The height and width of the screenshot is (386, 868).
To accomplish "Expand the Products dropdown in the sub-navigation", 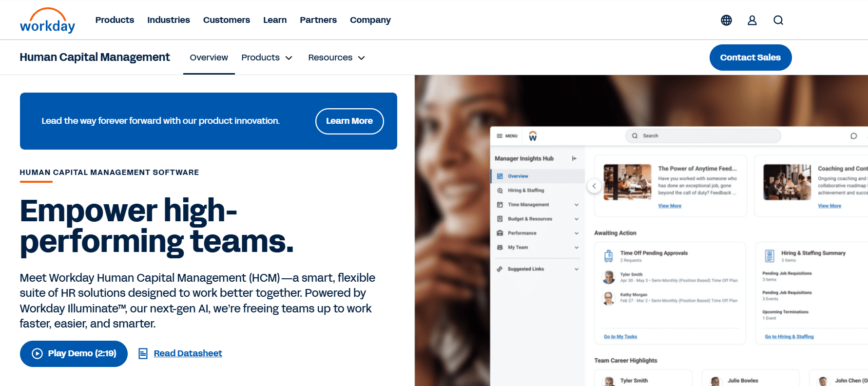I will pos(267,58).
